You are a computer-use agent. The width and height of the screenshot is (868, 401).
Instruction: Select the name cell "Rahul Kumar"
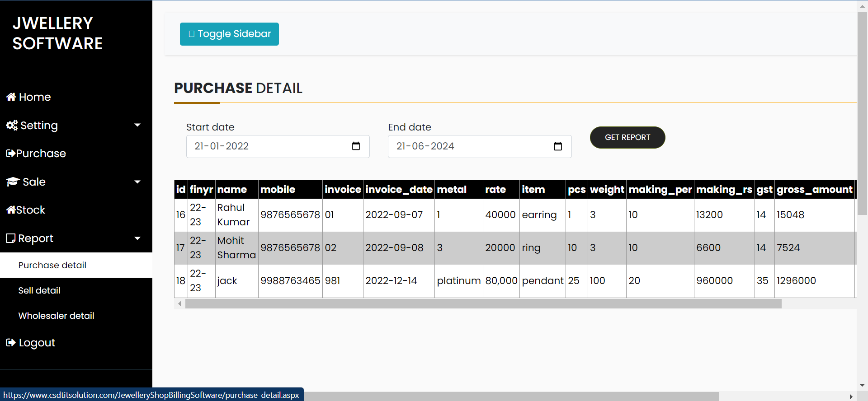click(237, 215)
